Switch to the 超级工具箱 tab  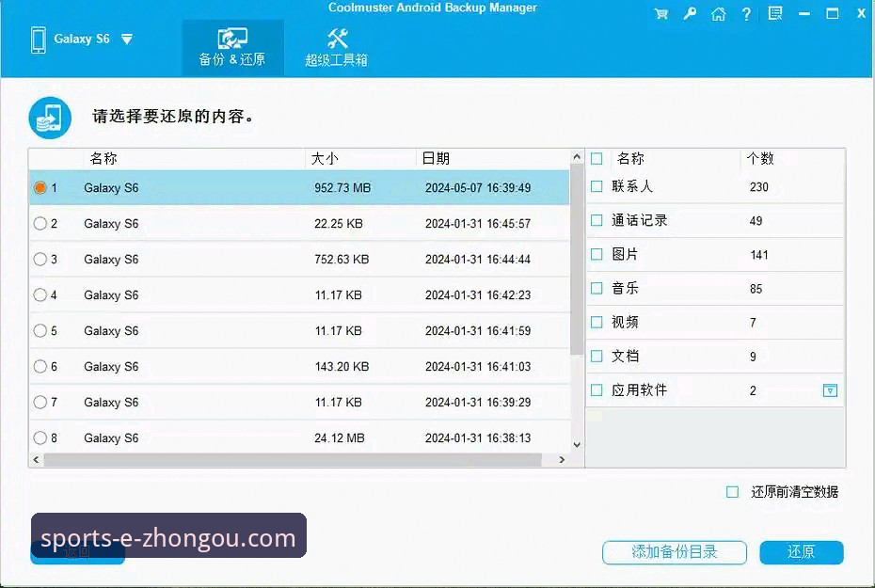(337, 48)
